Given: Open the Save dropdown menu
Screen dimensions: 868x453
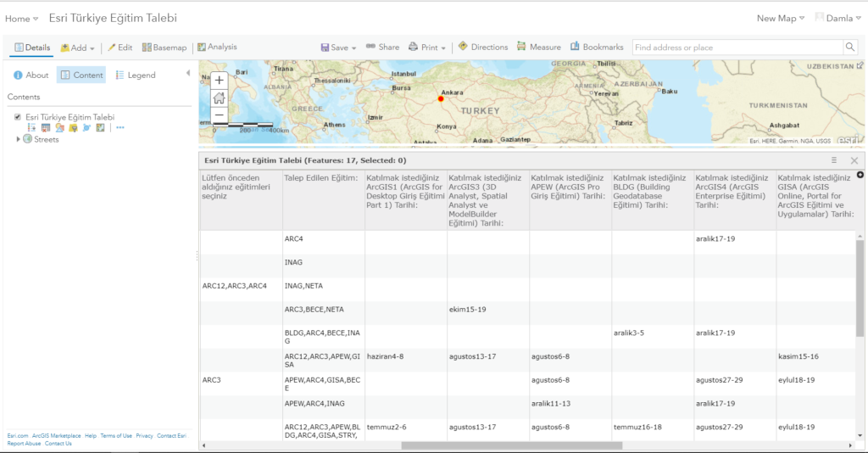Looking at the screenshot, I should [338, 48].
